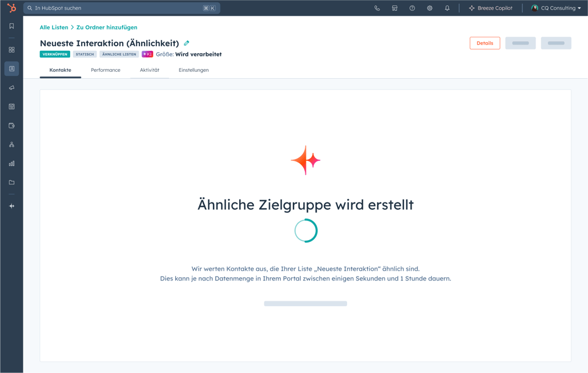Edit the list name with the pencil icon
The height and width of the screenshot is (373, 588).
(x=186, y=43)
